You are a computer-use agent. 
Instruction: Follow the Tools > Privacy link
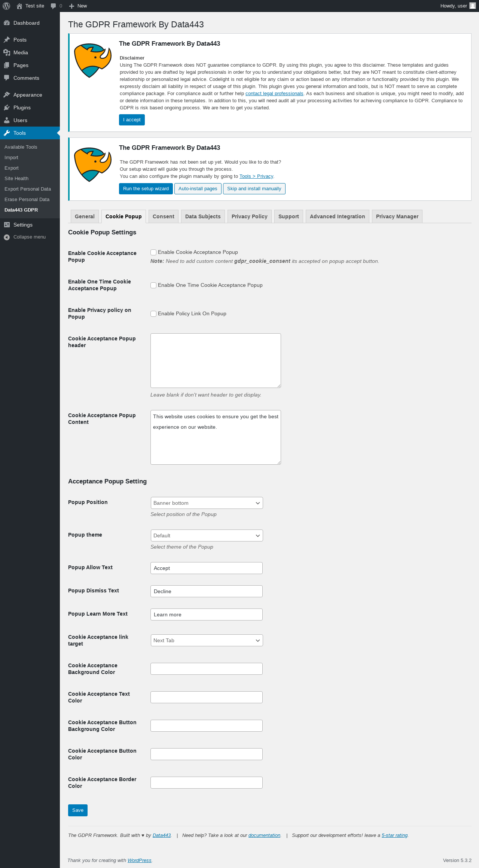click(256, 176)
